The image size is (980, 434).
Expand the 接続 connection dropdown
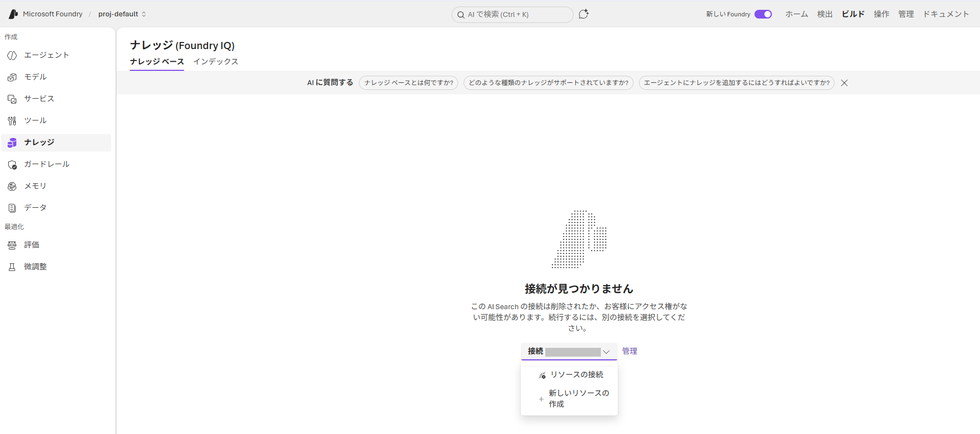click(x=569, y=352)
